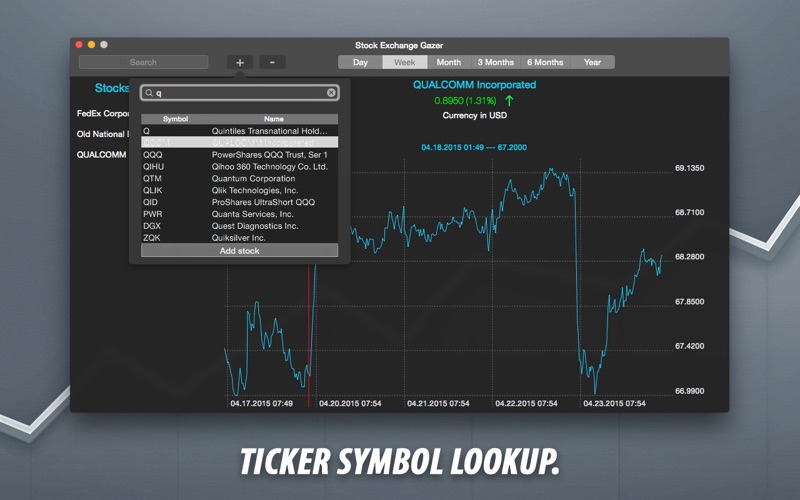Select Quanta Services, Inc. row

[x=239, y=214]
